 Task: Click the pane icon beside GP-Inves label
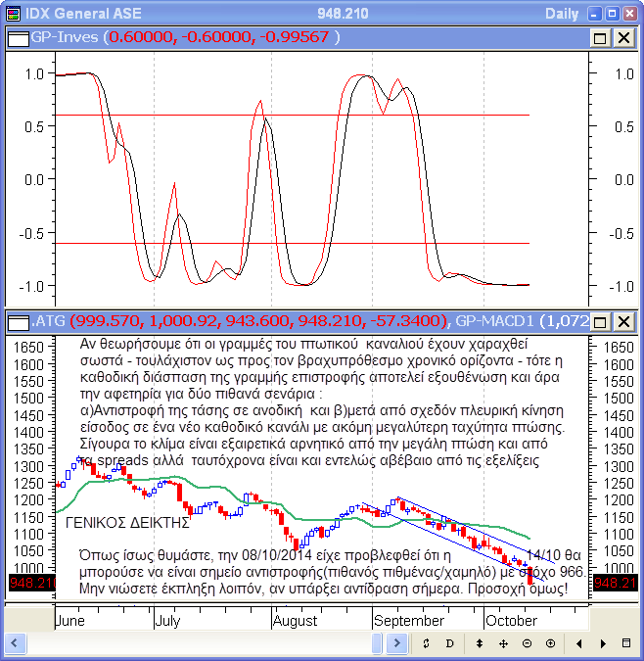pos(17,37)
